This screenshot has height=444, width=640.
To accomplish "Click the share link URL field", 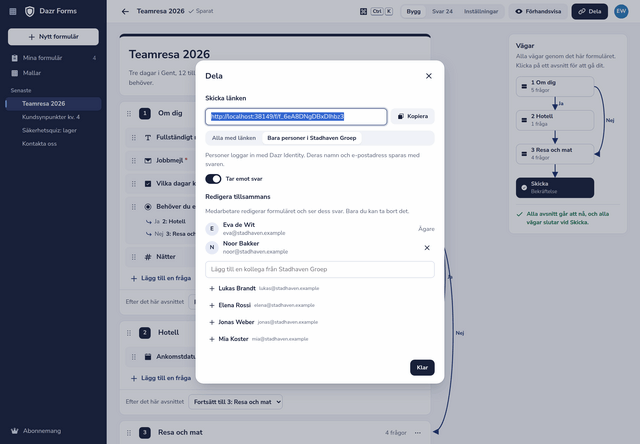I will tap(296, 117).
